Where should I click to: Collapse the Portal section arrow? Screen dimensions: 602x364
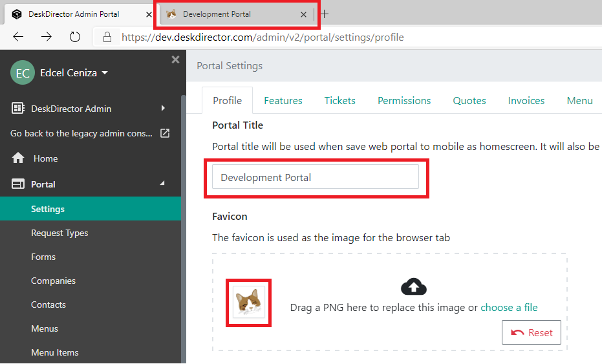(162, 183)
